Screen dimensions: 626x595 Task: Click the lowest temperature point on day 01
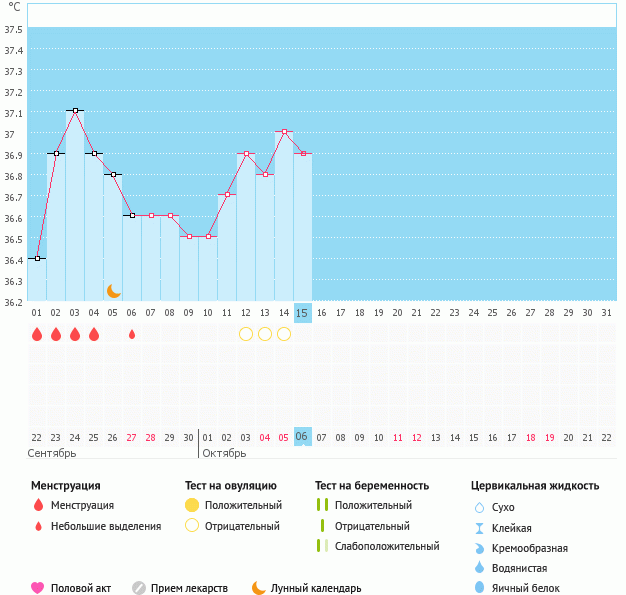pos(37,259)
